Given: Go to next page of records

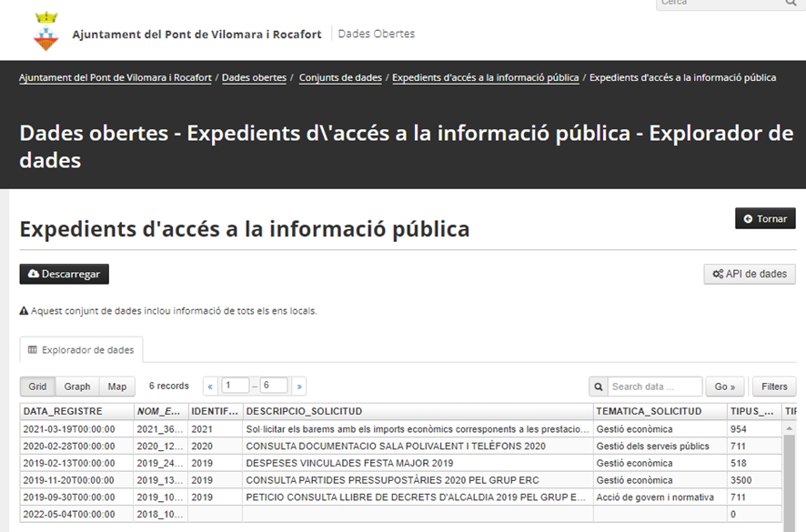Looking at the screenshot, I should pyautogui.click(x=299, y=386).
